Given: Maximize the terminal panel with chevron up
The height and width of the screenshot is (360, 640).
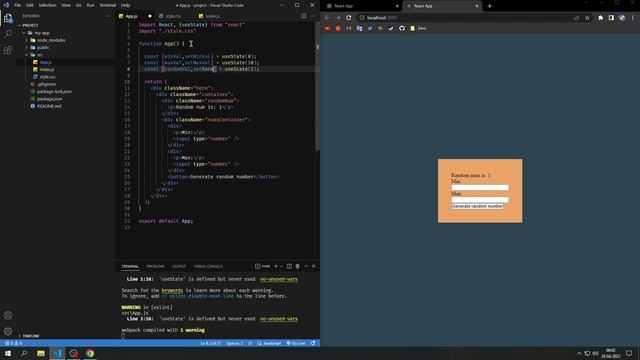Looking at the screenshot, I should coord(306,266).
